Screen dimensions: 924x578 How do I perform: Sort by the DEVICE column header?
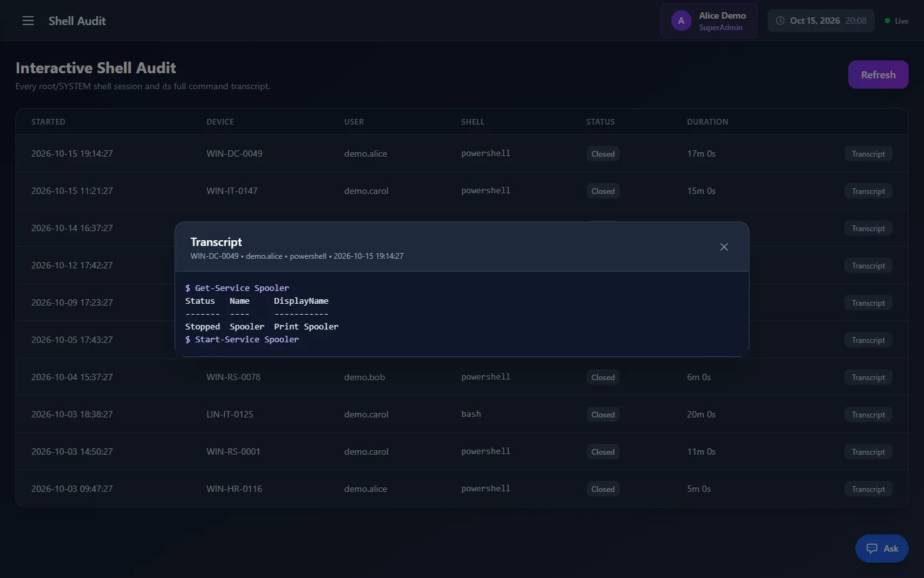pyautogui.click(x=220, y=122)
